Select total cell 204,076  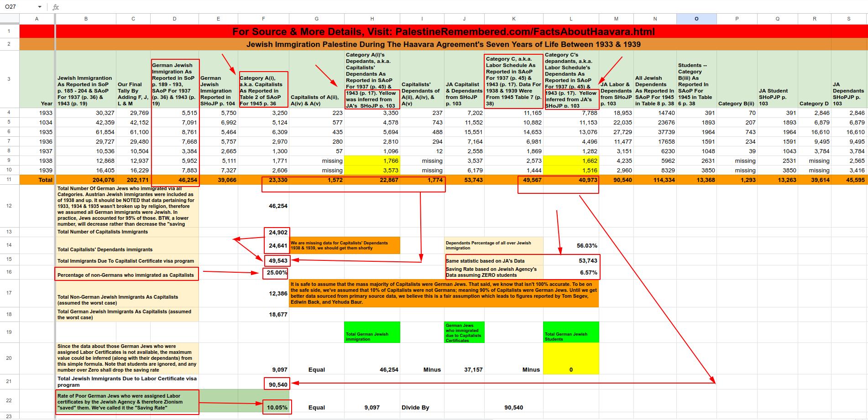(x=86, y=180)
